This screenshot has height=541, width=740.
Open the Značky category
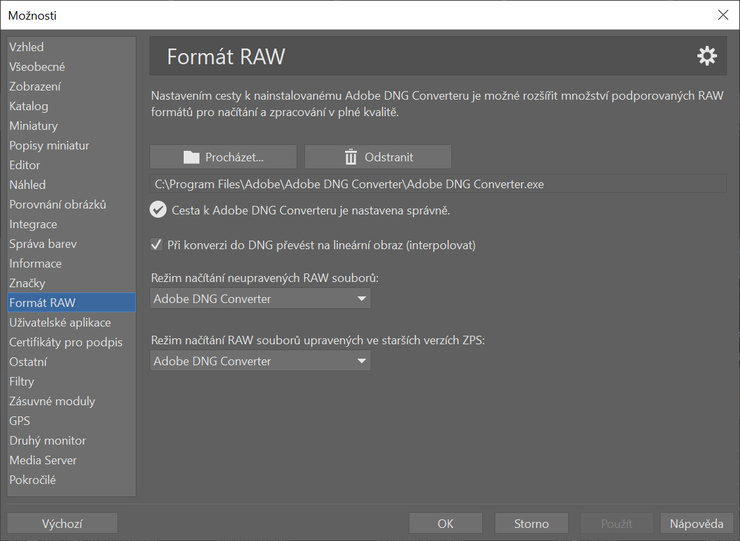(71, 283)
